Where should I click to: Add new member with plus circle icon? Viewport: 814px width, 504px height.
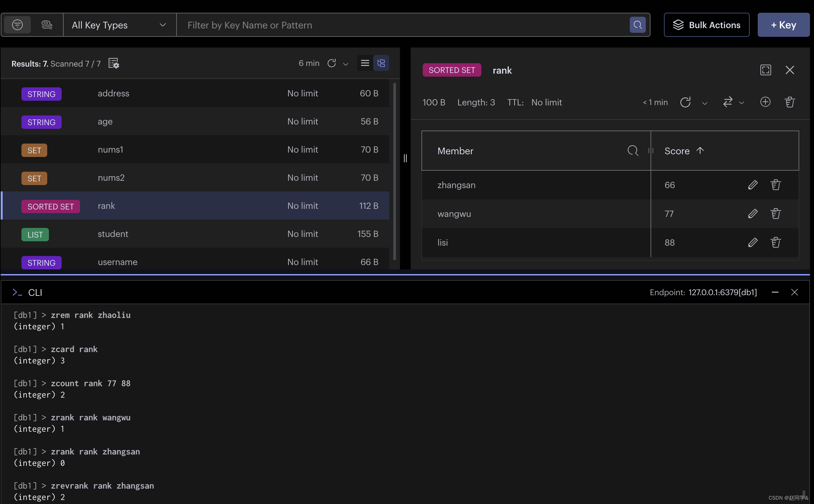pos(765,102)
